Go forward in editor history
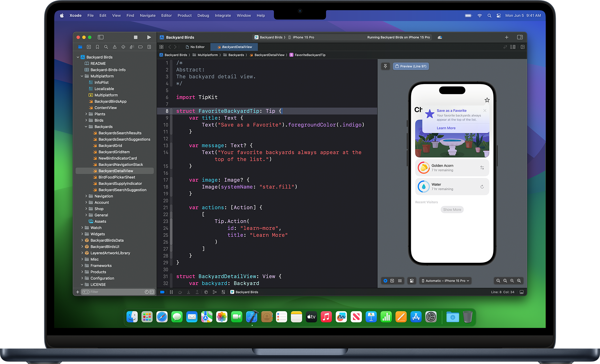 click(x=175, y=47)
